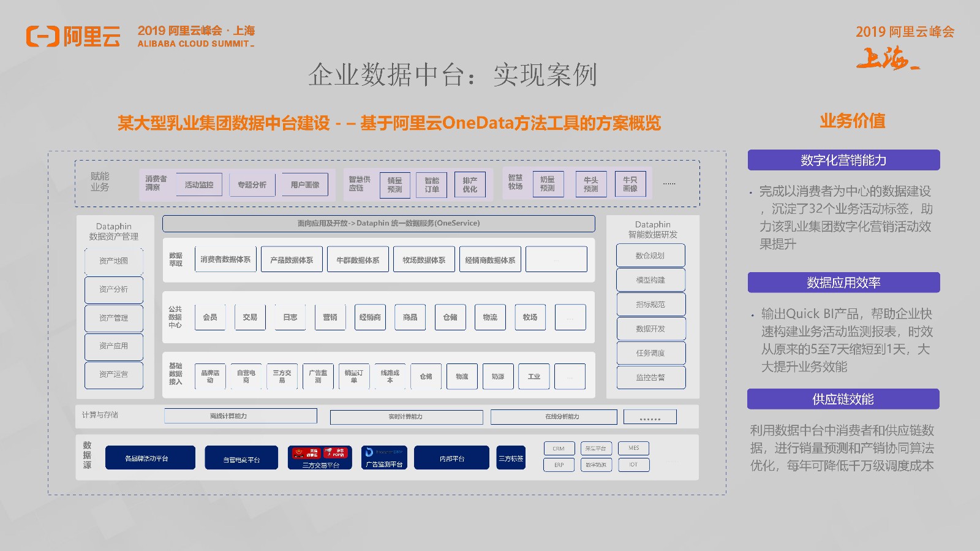This screenshot has width=980, height=551.
Task: Click the 资产地图 box
Action: [114, 261]
